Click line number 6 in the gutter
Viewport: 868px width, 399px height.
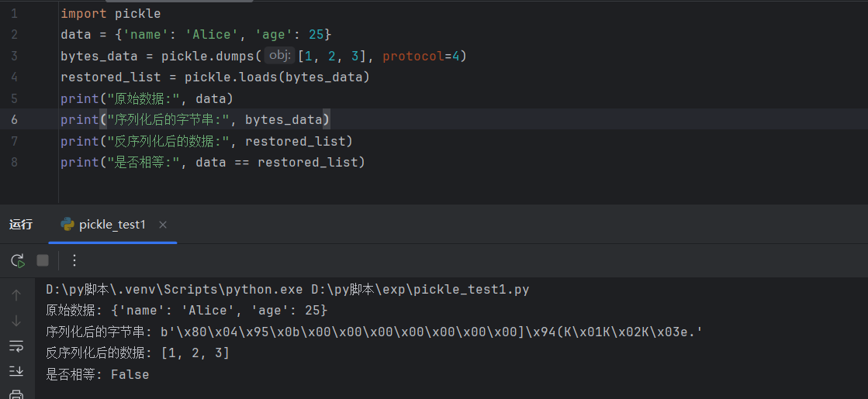coord(15,119)
